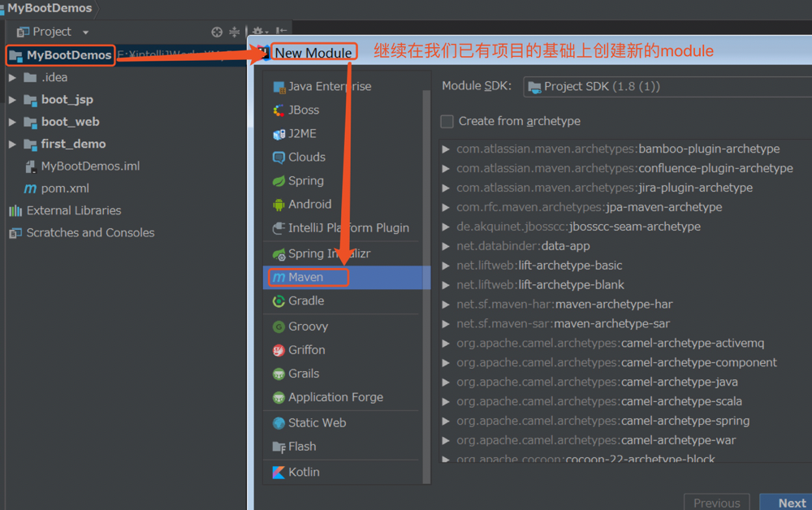Click the collapse all icon in Project toolbar
Viewport: 812px width, 510px height.
point(234,32)
